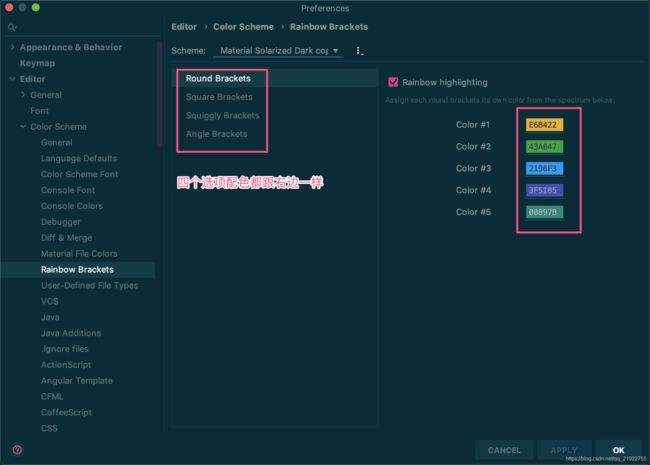Select Rainbow Brackets in sidebar

[x=77, y=270]
